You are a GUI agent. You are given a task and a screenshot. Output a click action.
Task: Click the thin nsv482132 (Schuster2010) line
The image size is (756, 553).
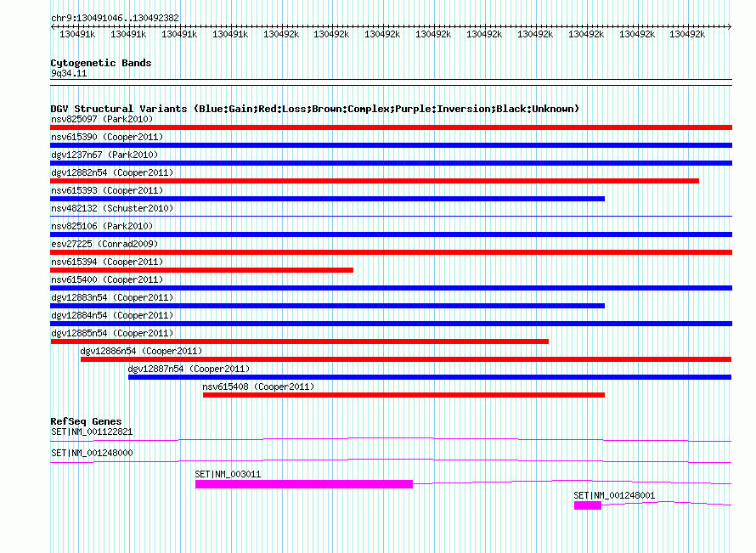coord(391,216)
